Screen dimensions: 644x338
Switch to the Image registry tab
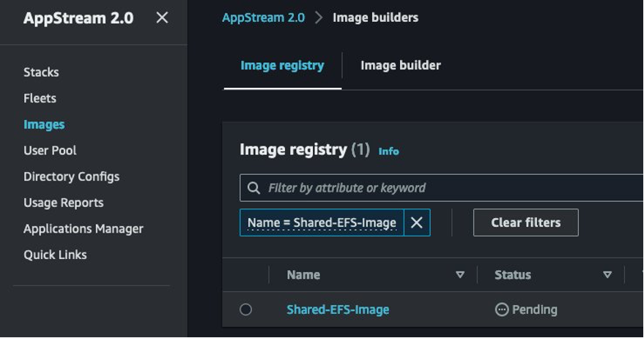tap(282, 66)
